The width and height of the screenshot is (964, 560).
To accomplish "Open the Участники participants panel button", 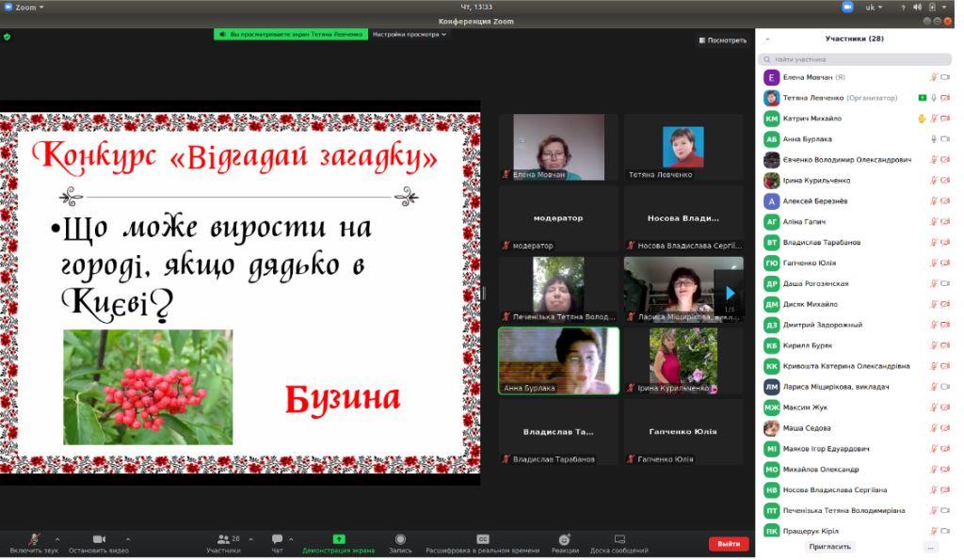I will (224, 543).
